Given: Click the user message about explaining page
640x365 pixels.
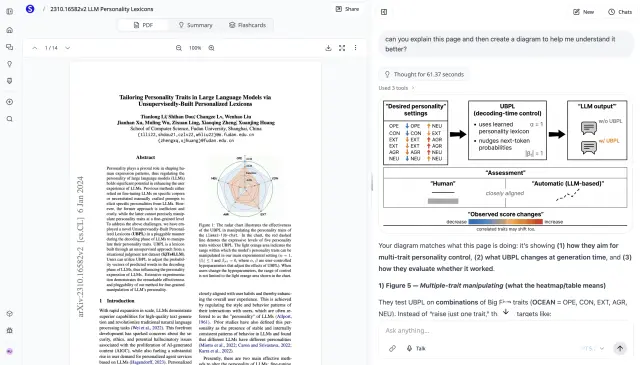Looking at the screenshot, I should coord(506,44).
